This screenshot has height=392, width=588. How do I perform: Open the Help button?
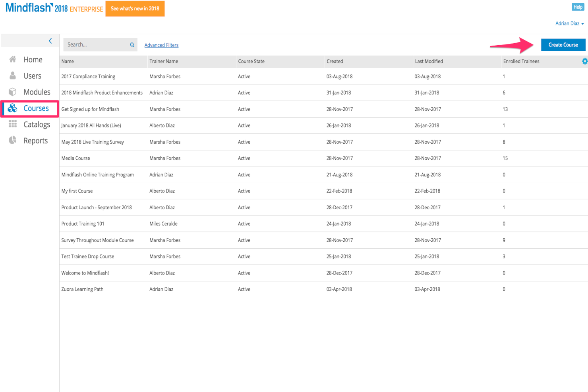pyautogui.click(x=578, y=7)
